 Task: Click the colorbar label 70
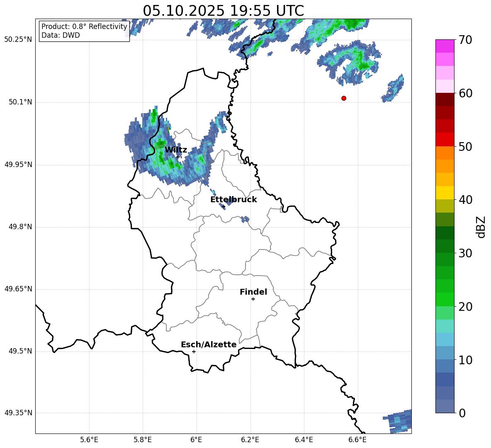coord(465,40)
